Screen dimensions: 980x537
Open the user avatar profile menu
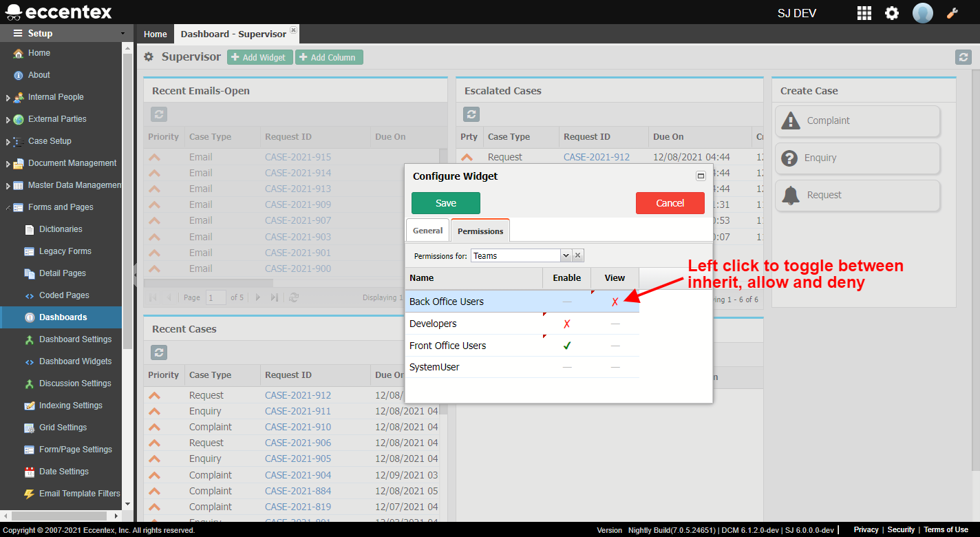coord(923,13)
